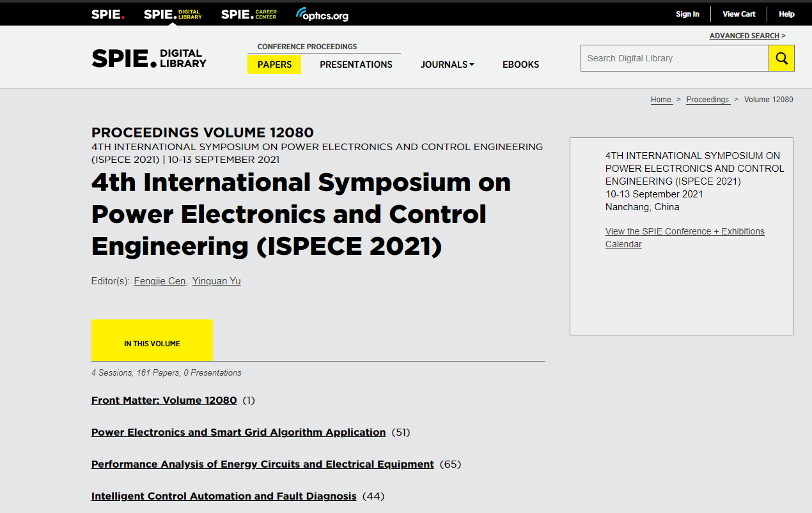The height and width of the screenshot is (513, 812).
Task: Click Sign In at top
Action: pos(687,14)
